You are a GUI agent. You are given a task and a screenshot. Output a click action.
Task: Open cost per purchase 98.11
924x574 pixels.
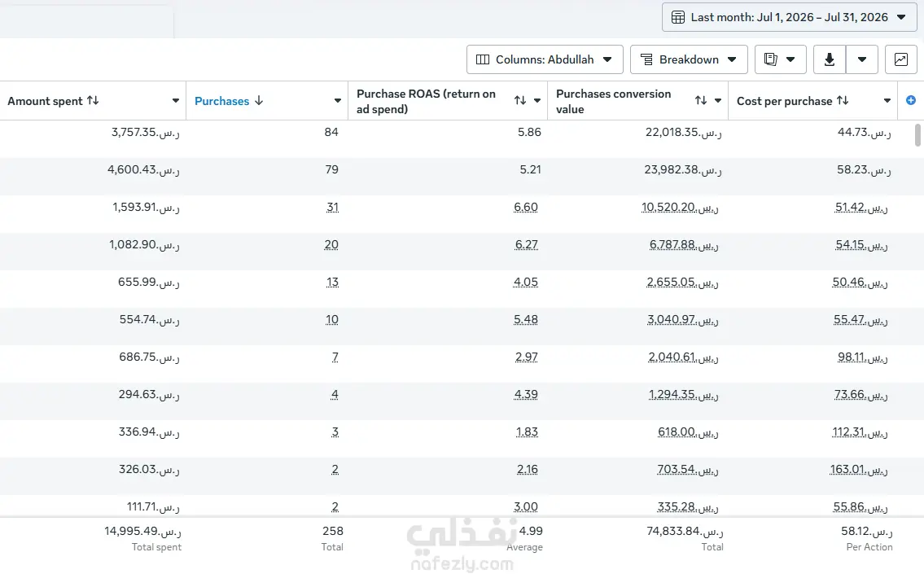pos(863,357)
